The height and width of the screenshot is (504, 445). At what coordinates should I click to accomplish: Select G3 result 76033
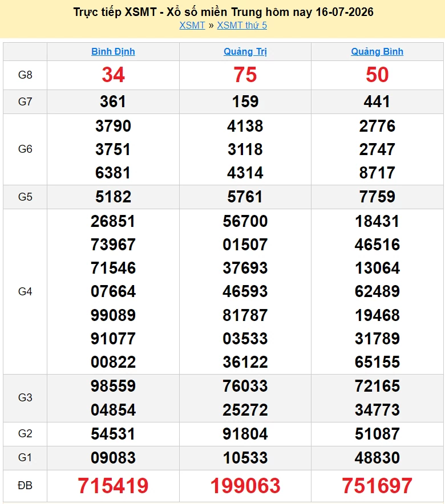[245, 386]
